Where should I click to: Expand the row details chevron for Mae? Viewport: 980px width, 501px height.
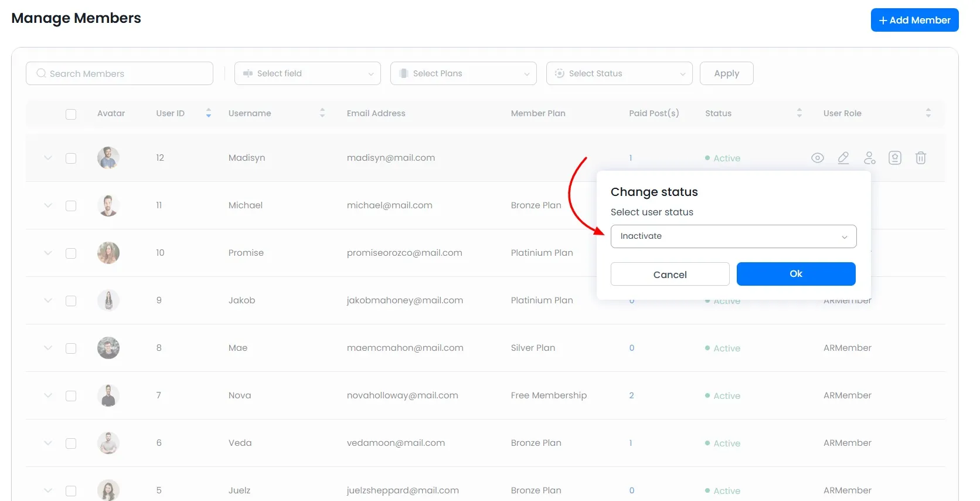(48, 348)
